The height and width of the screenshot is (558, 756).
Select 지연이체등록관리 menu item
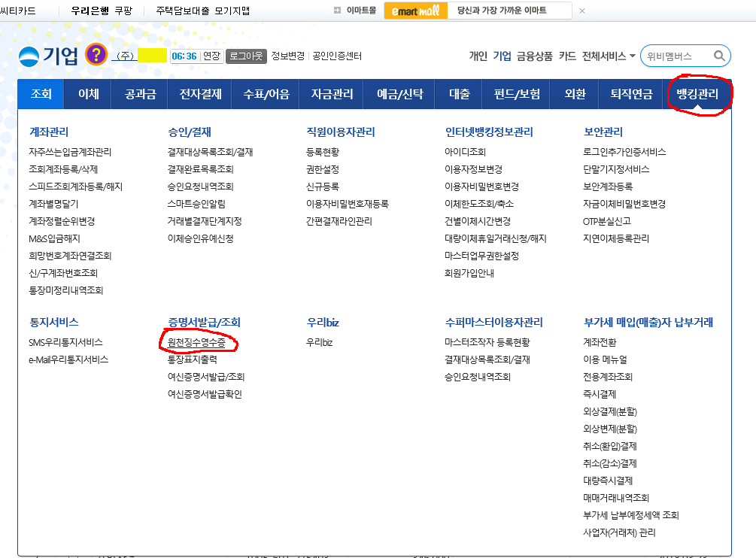[x=616, y=238]
